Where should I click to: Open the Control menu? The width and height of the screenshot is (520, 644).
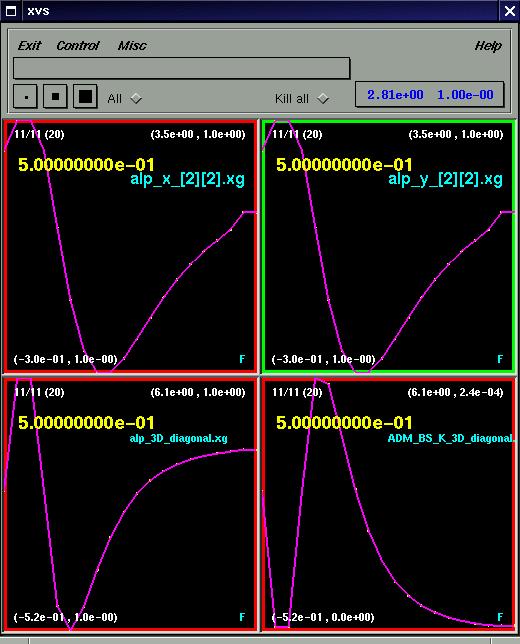click(x=78, y=46)
